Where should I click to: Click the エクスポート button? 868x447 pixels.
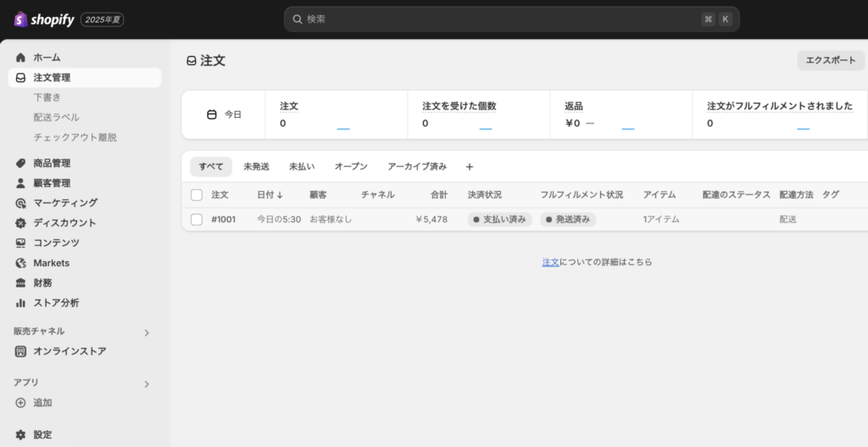point(831,60)
